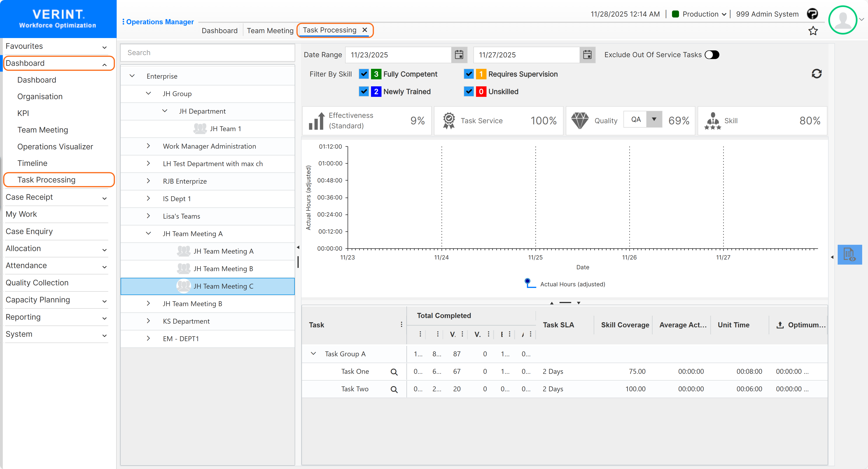
Task: Open the user profile avatar
Action: (x=843, y=20)
